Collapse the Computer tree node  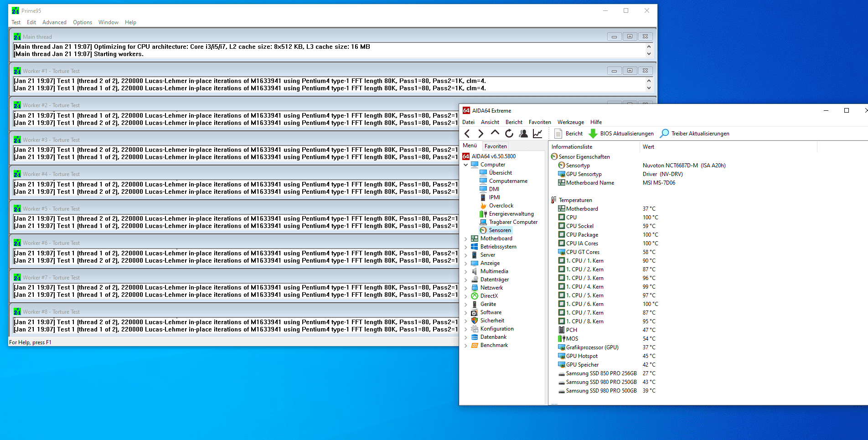tap(465, 165)
